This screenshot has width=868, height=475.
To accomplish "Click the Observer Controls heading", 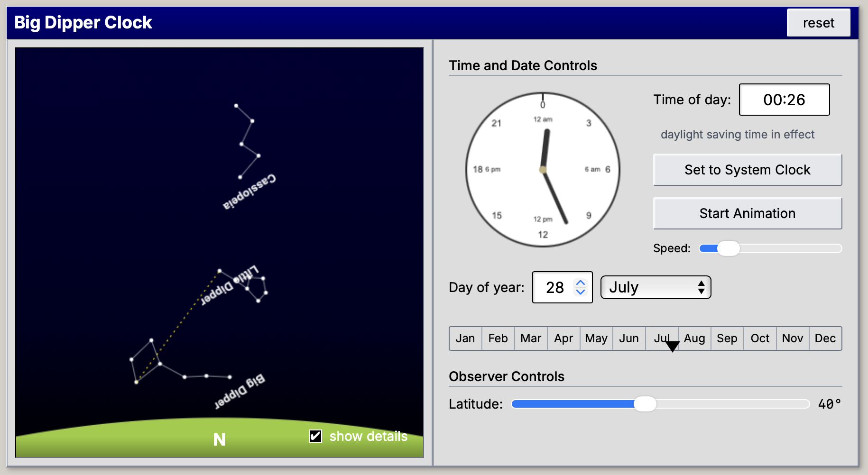I will pos(507,376).
